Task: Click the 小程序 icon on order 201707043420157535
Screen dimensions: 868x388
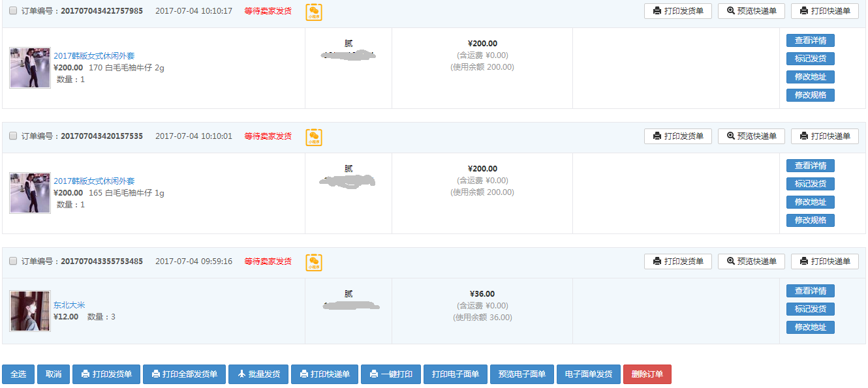Action: [x=314, y=137]
